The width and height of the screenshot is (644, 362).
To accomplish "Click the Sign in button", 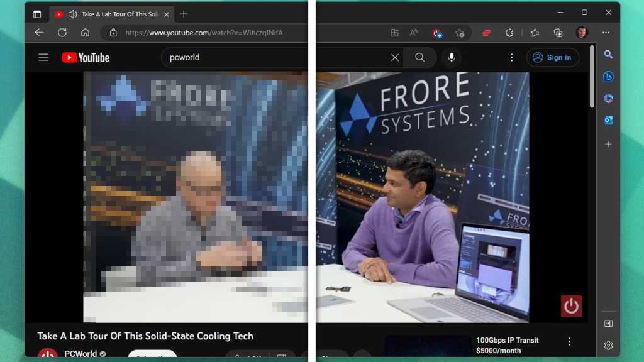I will (x=552, y=58).
